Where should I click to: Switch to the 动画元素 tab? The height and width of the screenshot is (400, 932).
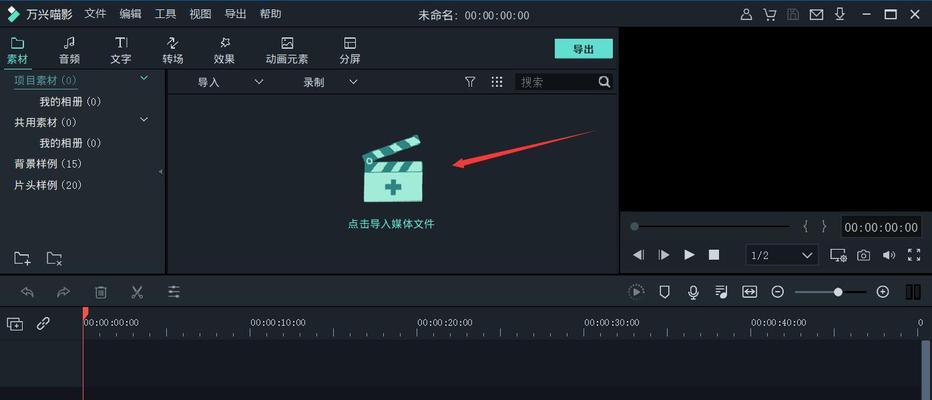(287, 51)
